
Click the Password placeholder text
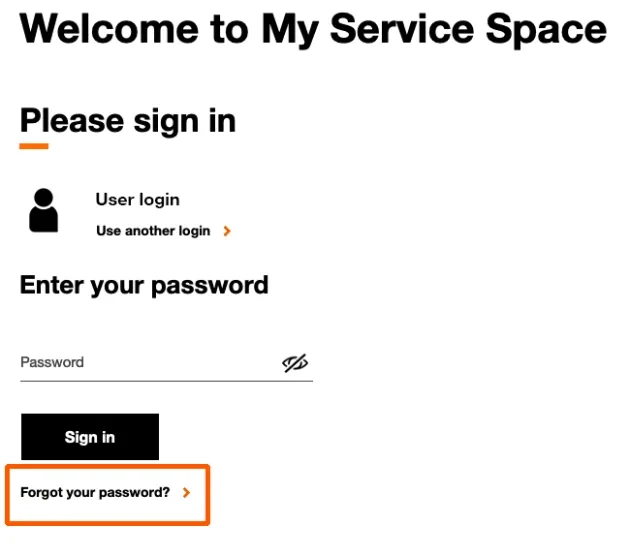52,362
